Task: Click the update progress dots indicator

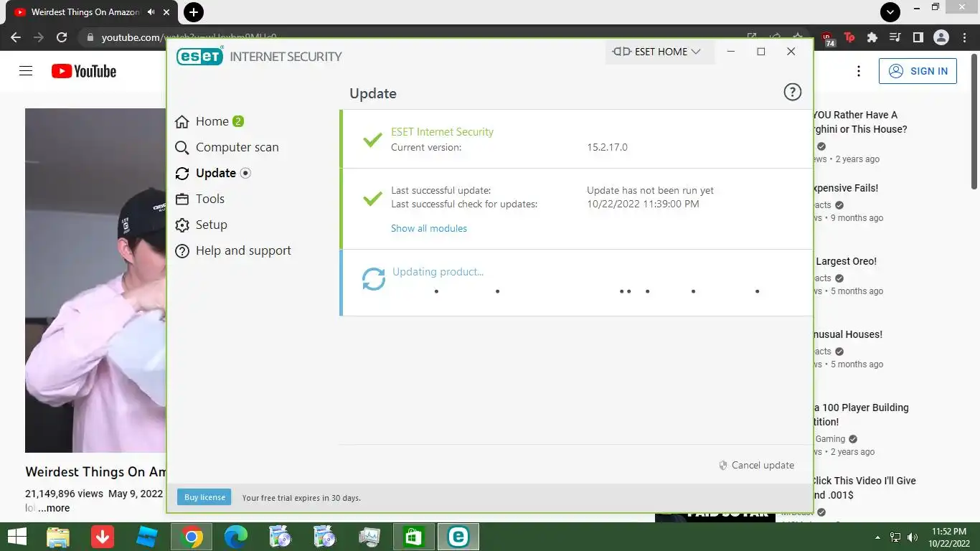Action: tap(597, 291)
